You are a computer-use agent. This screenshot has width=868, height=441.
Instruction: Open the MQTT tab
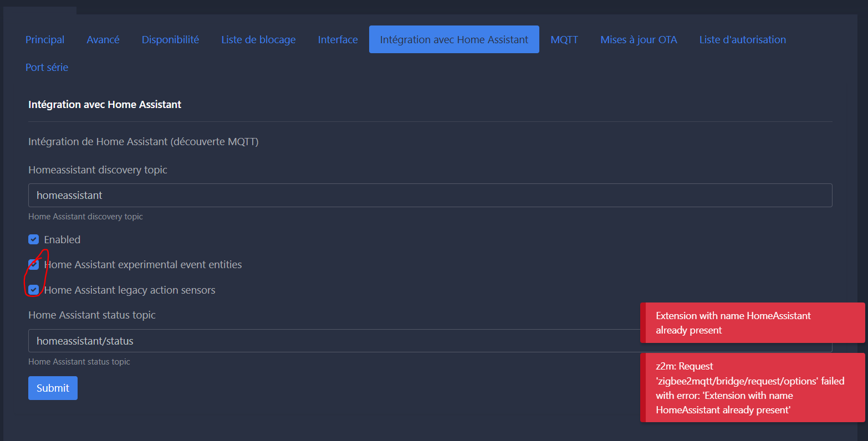564,39
